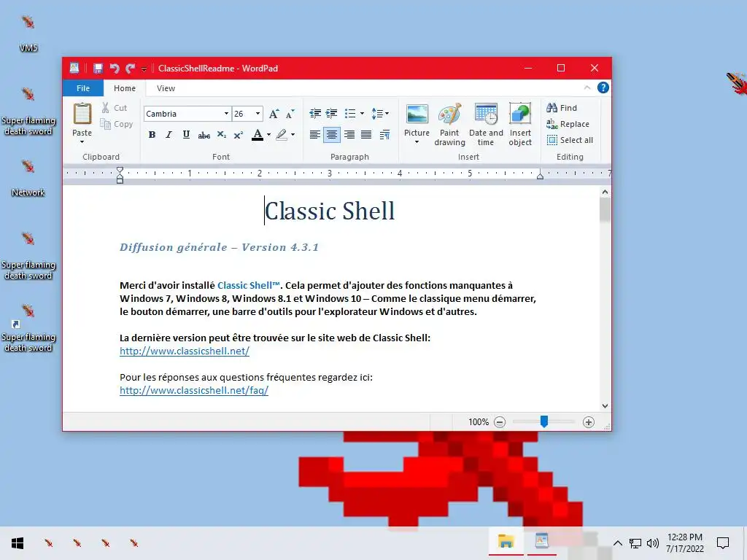
Task: Open the paragraph settings dialog icon
Action: pos(384,135)
